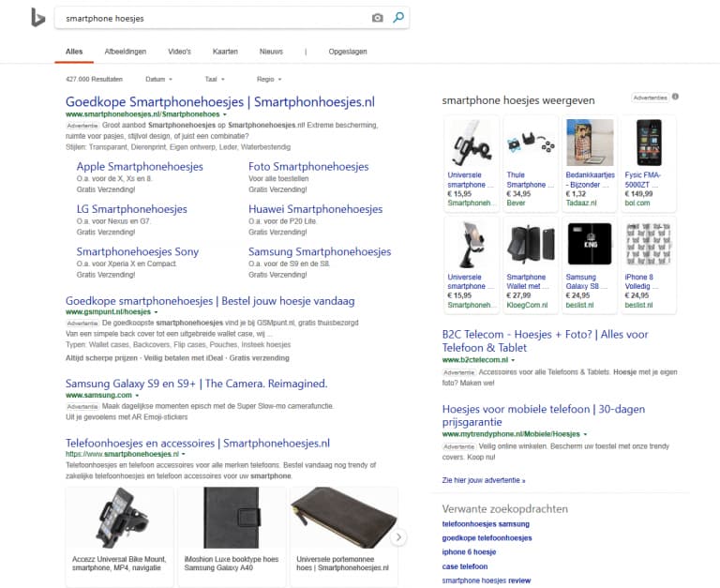
Task: Open Universele portemonnee hoes carousel item
Action: [343, 536]
